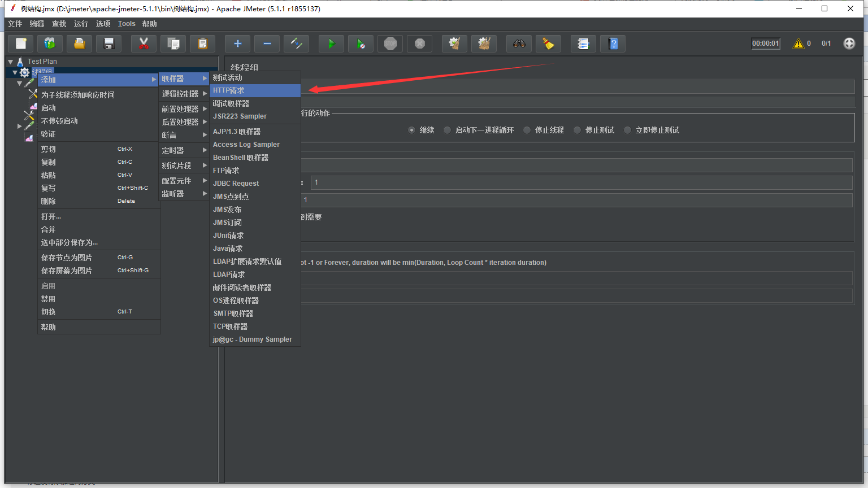Click the Shutdown toolbar icon
The width and height of the screenshot is (868, 488).
419,43
